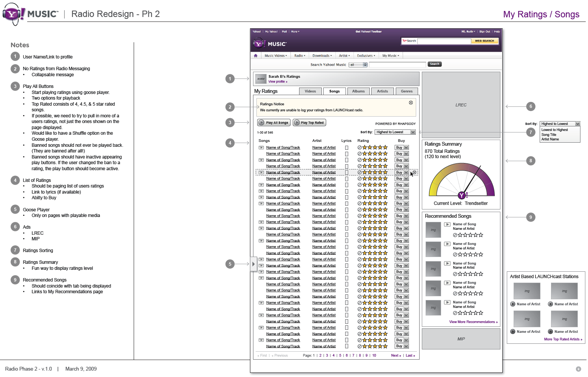This screenshot has height=377, width=588.
Task: Check the Lyrics box for first song
Action: [x=346, y=148]
